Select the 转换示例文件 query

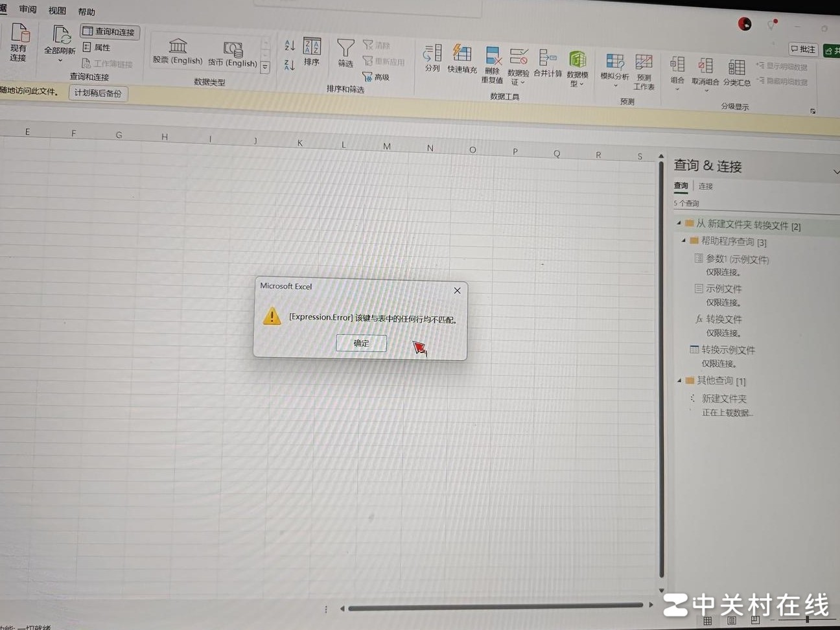[x=728, y=350]
